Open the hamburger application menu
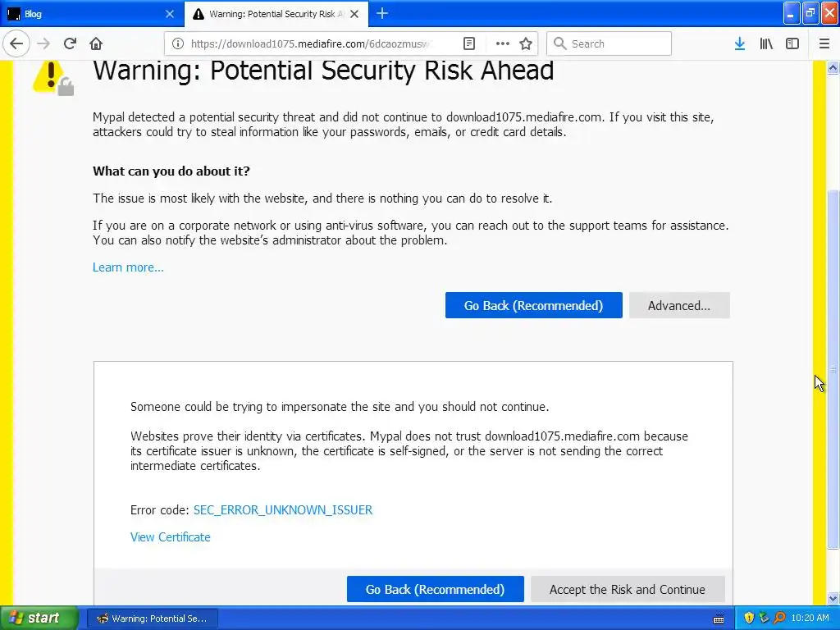The width and height of the screenshot is (840, 630). [824, 43]
